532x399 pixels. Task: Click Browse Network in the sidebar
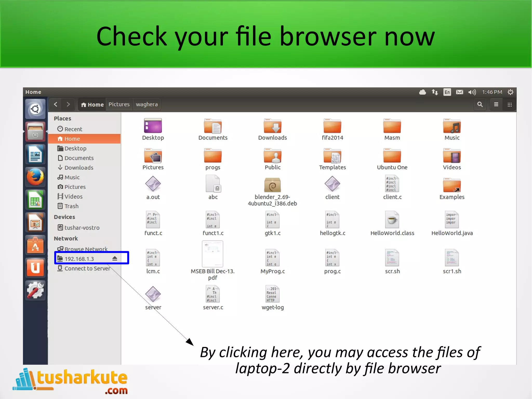pyautogui.click(x=84, y=249)
